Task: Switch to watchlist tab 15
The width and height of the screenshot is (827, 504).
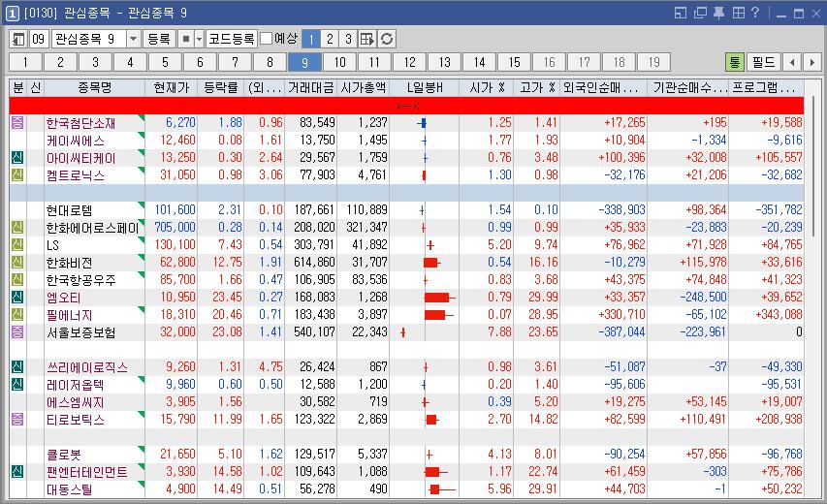Action: [x=514, y=62]
